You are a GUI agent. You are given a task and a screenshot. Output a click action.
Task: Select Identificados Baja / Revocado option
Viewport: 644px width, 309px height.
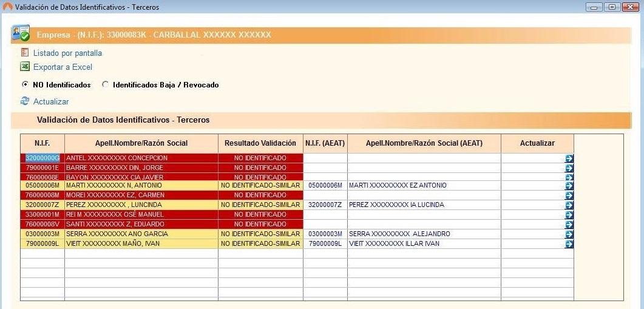click(105, 85)
